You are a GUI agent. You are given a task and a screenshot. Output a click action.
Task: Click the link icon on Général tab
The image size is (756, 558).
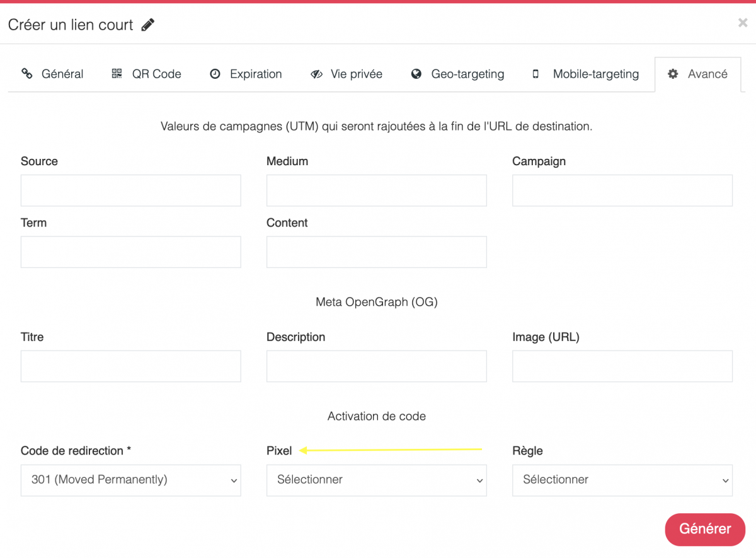coord(27,74)
